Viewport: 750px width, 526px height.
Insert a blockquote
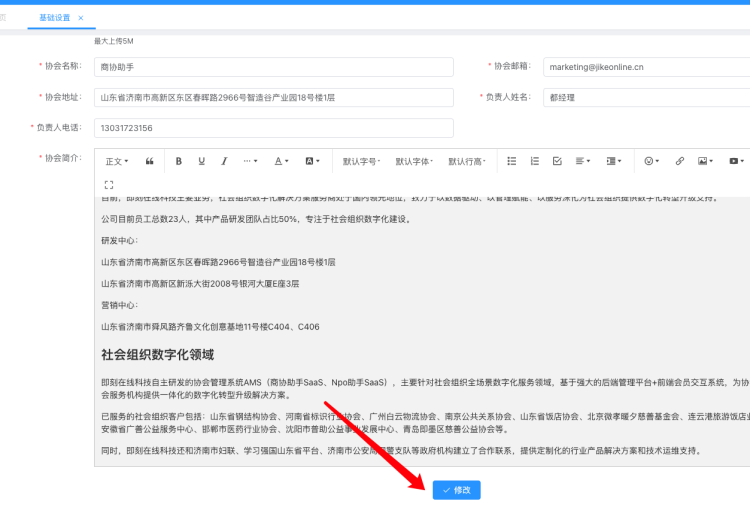point(150,161)
